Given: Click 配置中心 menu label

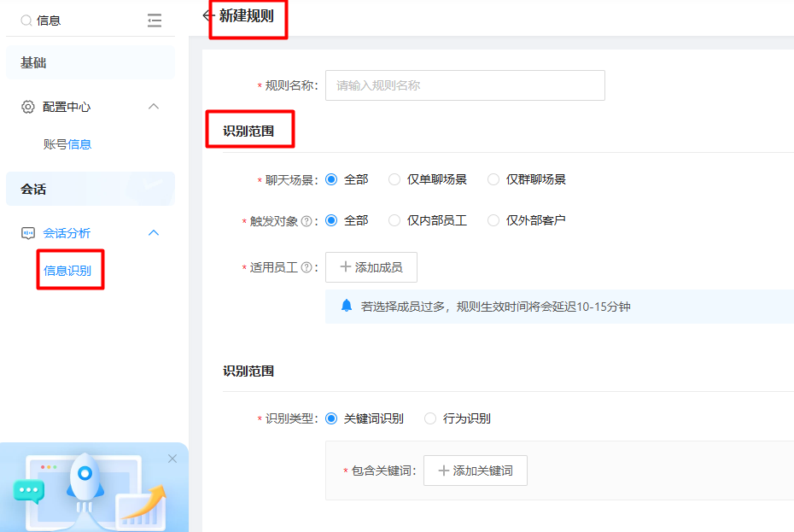Looking at the screenshot, I should (x=67, y=107).
